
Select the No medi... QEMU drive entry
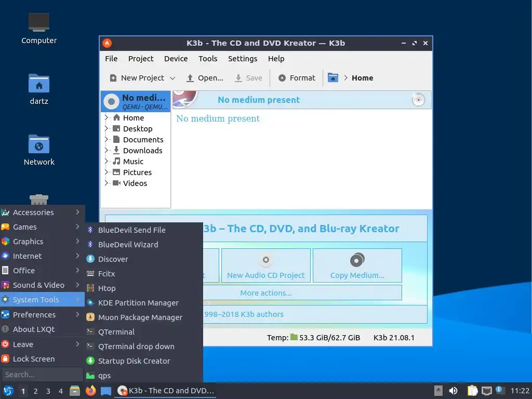(x=136, y=101)
